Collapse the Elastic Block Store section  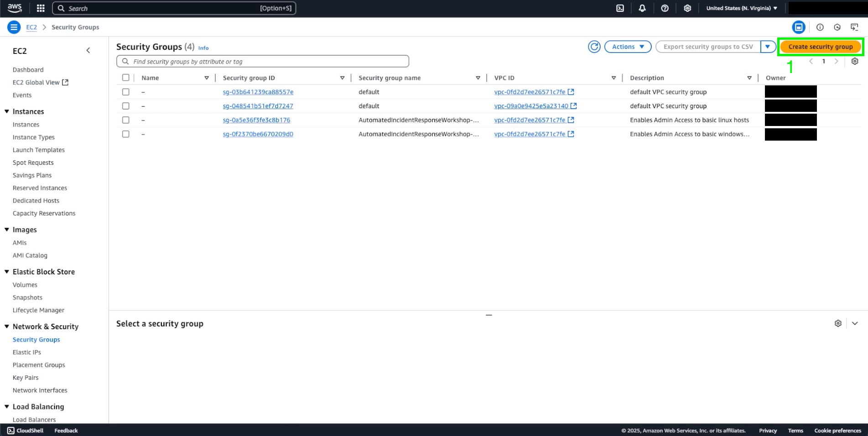[7, 272]
